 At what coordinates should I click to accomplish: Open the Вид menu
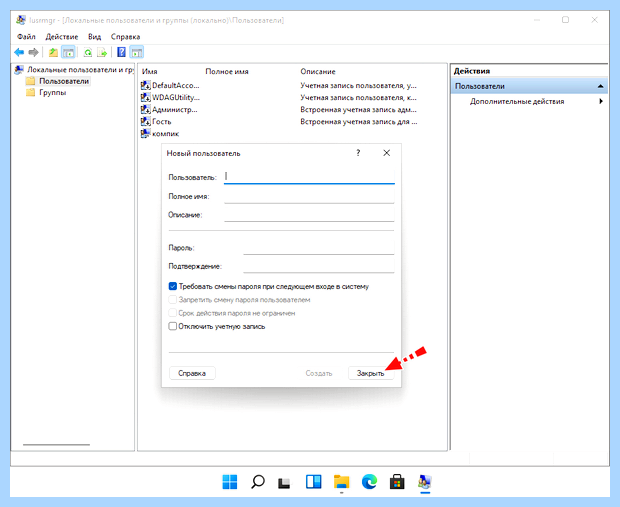(95, 37)
